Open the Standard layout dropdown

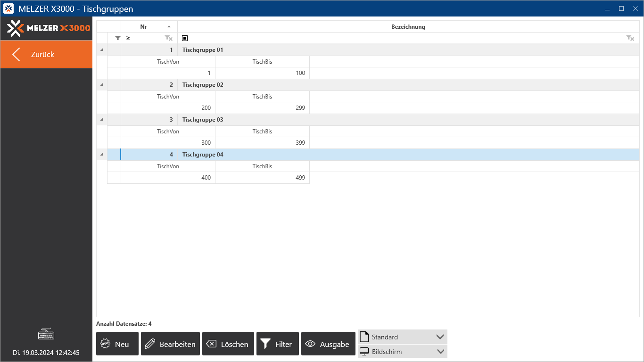pyautogui.click(x=402, y=337)
